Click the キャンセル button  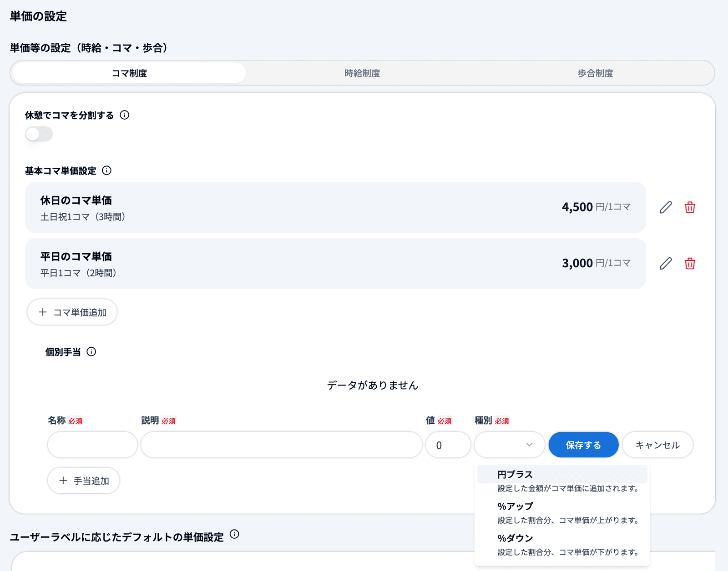click(657, 445)
